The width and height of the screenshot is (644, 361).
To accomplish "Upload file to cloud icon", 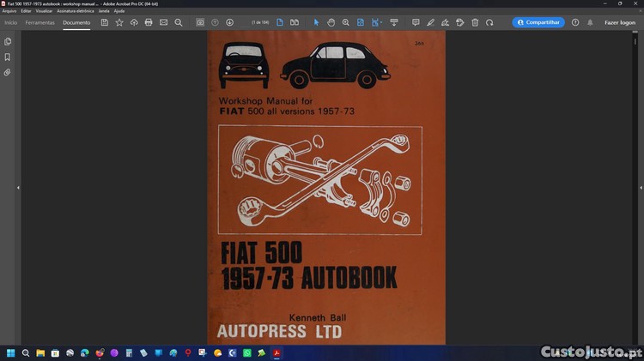I will tap(134, 22).
